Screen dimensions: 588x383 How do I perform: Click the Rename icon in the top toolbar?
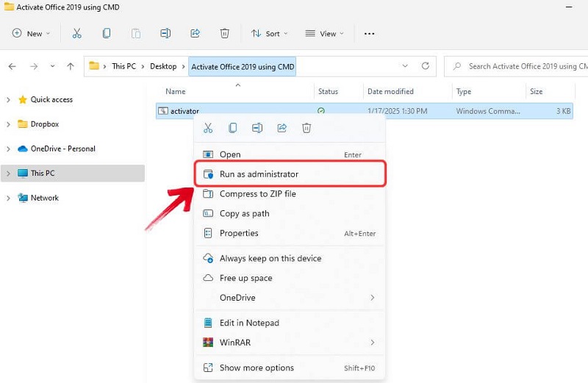[x=165, y=33]
